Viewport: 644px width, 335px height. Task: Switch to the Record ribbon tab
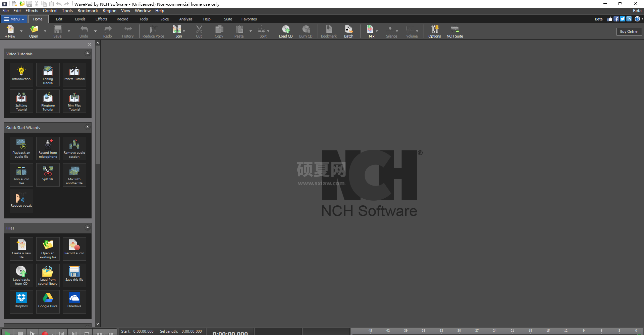[x=122, y=19]
